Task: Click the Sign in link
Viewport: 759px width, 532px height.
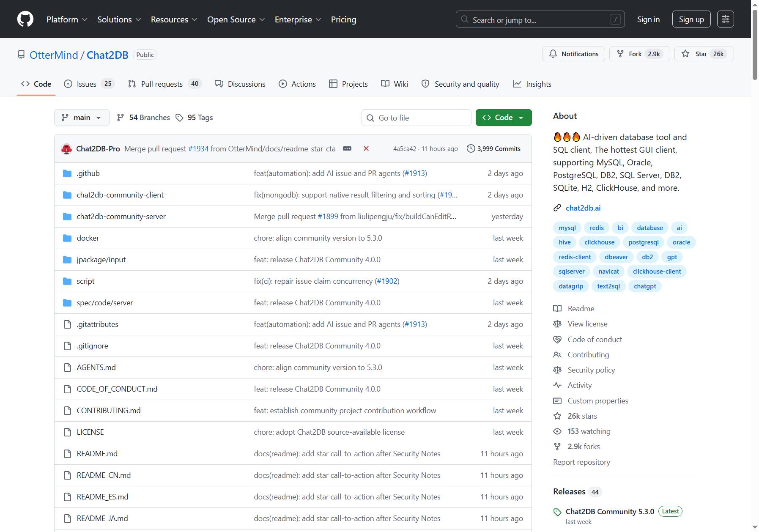Action: pyautogui.click(x=648, y=19)
